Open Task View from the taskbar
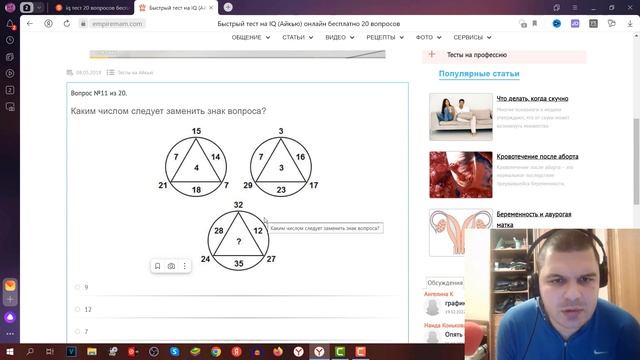 [x=50, y=351]
